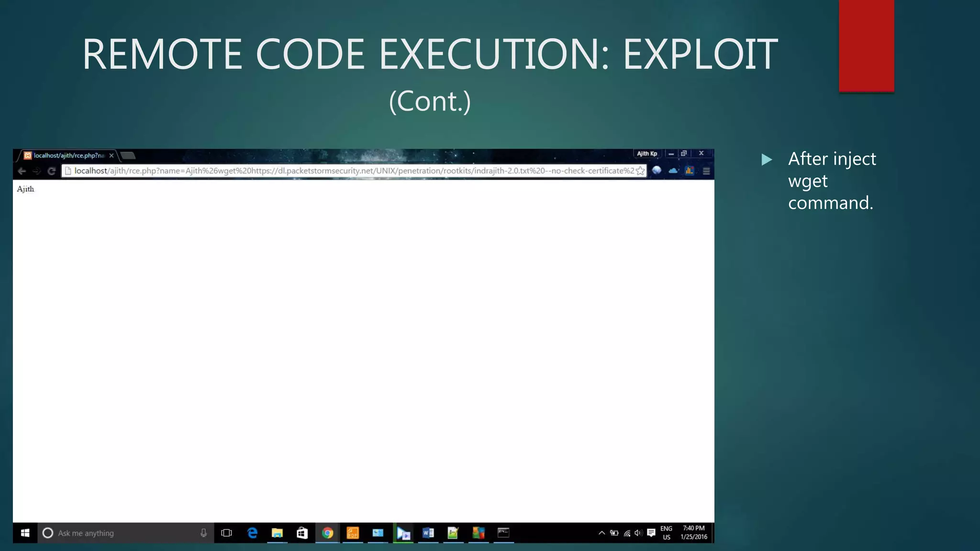Open the clock showing 7:40 PM
This screenshot has width=980, height=551.
click(694, 533)
